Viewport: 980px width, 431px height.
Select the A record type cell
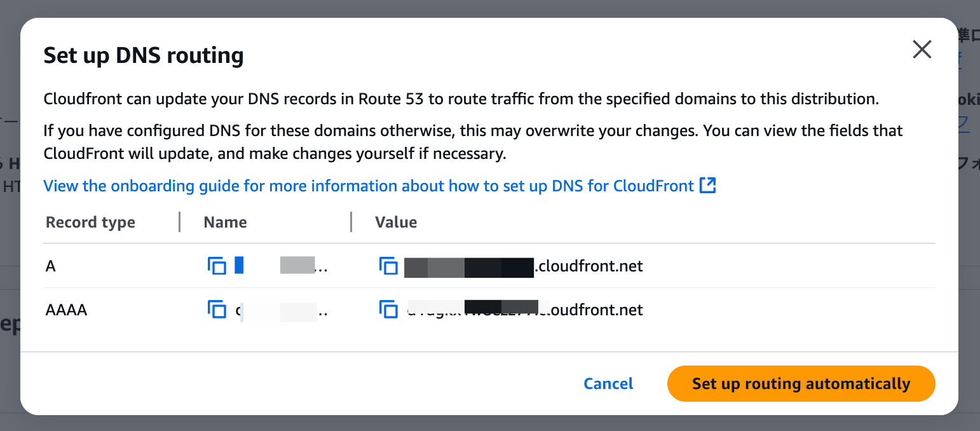pyautogui.click(x=51, y=266)
